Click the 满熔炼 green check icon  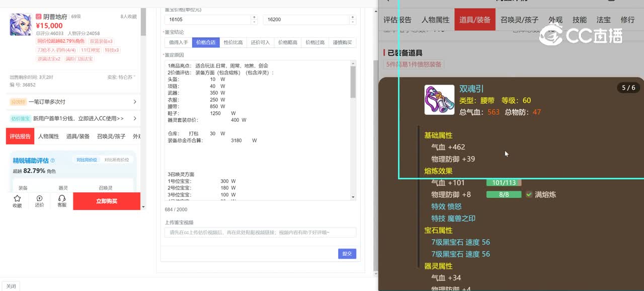point(529,195)
